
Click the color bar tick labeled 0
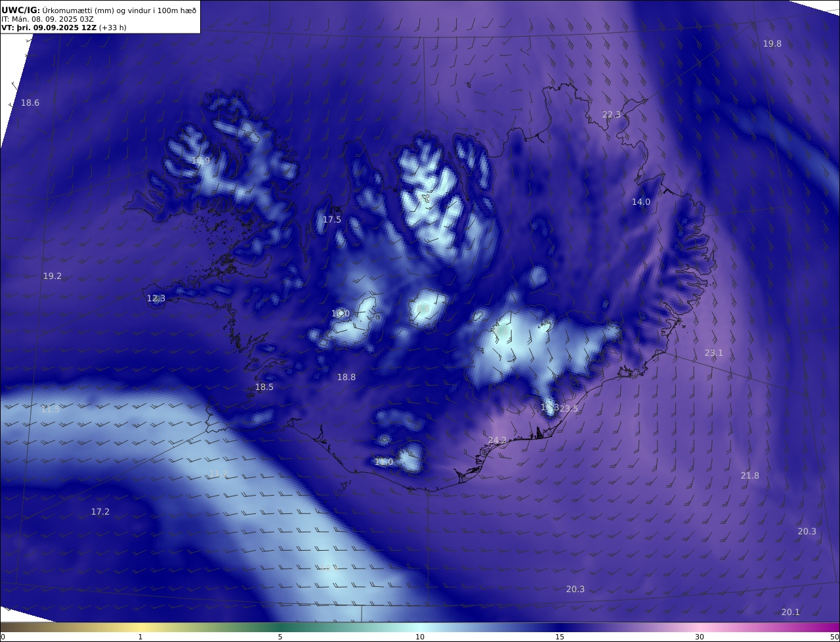pos(3,637)
